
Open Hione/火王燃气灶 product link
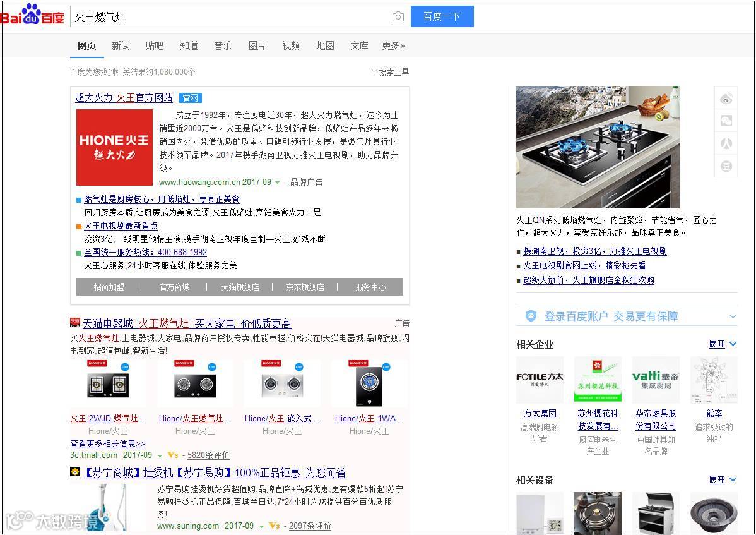pyautogui.click(x=195, y=419)
